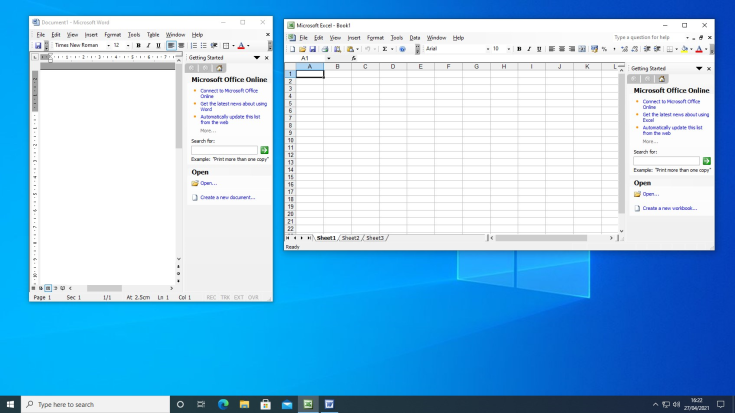Click 'Get the latest news about using Excel'
The image size is (735, 413).
[675, 117]
